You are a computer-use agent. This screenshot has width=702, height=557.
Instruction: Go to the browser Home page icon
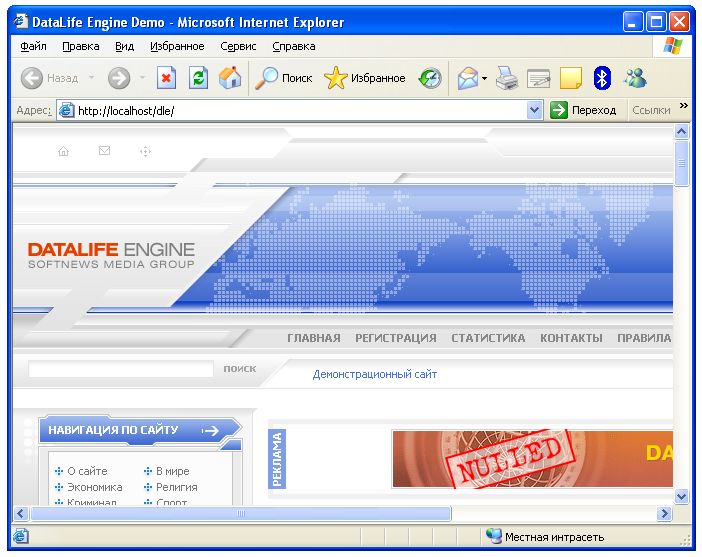(x=230, y=78)
